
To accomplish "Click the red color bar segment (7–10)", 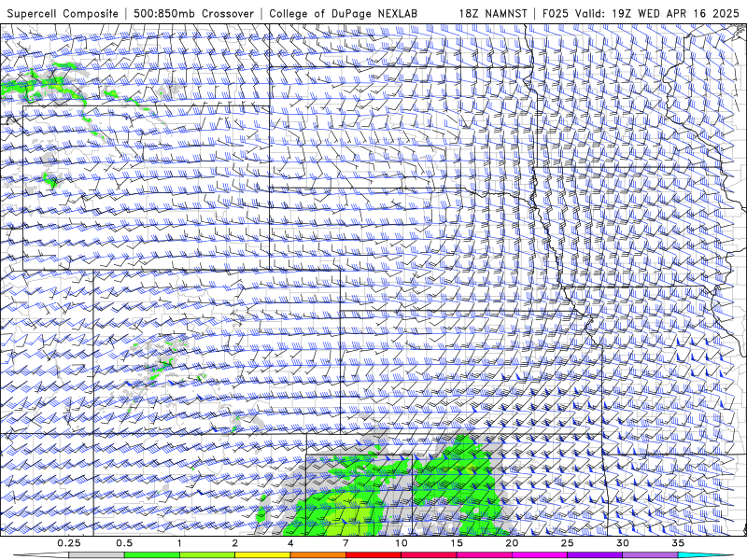I will [x=373, y=555].
